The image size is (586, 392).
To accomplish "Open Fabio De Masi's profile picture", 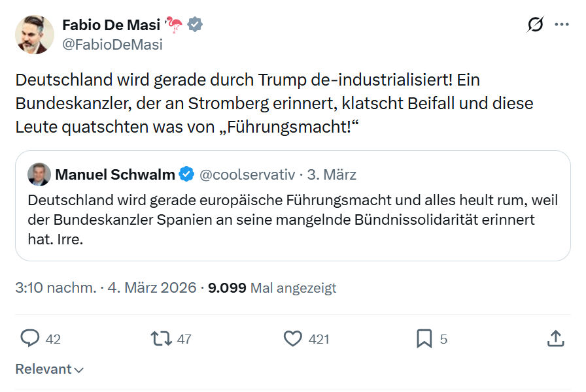I will click(x=35, y=35).
